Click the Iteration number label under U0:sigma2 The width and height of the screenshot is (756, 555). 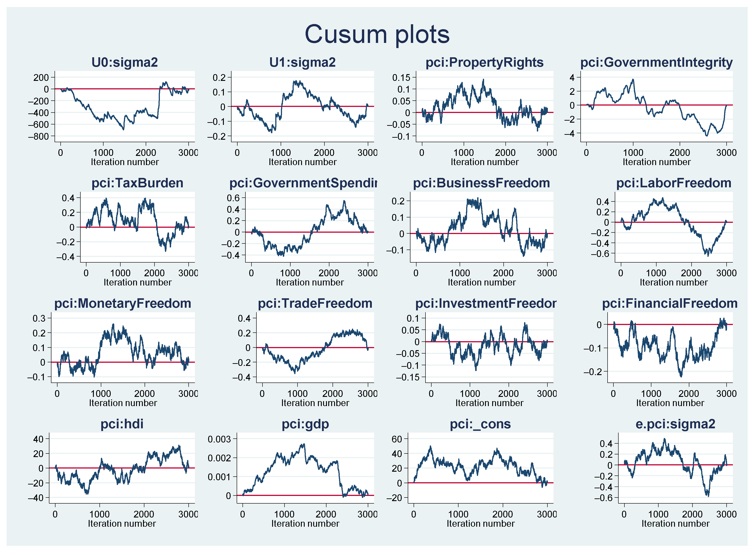pyautogui.click(x=125, y=162)
